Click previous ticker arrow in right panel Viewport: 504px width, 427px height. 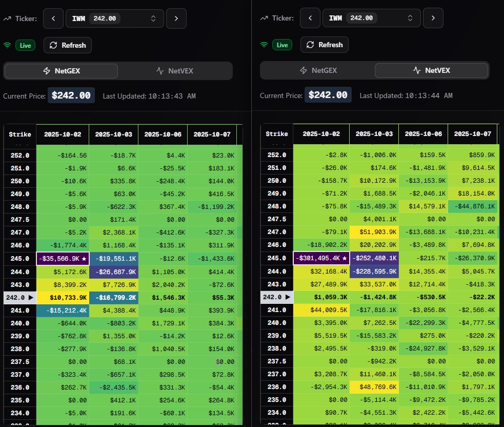point(310,18)
